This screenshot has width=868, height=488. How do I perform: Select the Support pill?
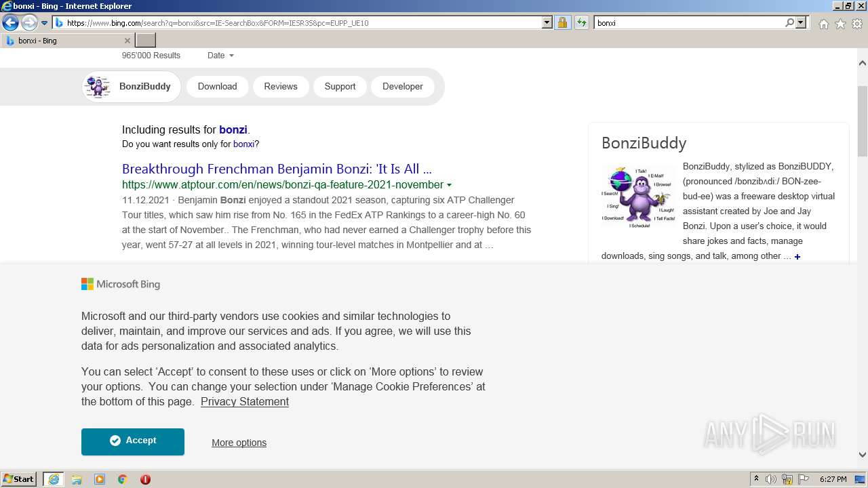[x=340, y=87]
